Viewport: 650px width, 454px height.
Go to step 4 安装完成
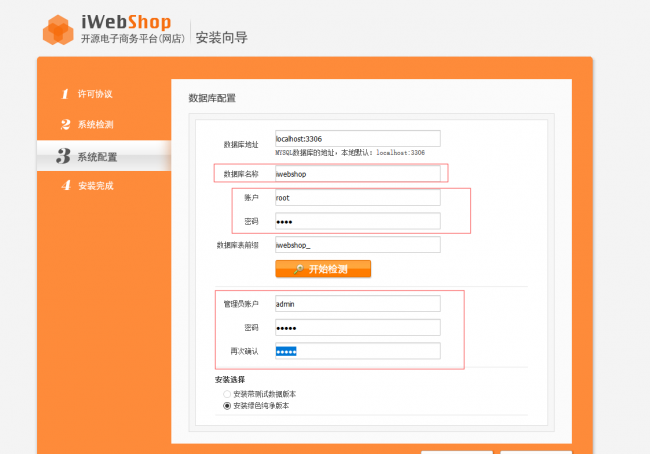coord(87,185)
